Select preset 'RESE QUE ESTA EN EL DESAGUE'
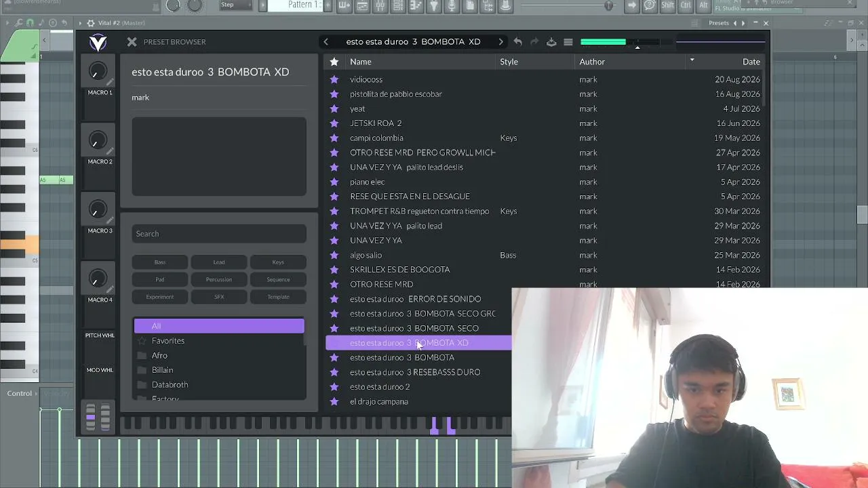Screen dimensions: 868x488 click(410, 197)
